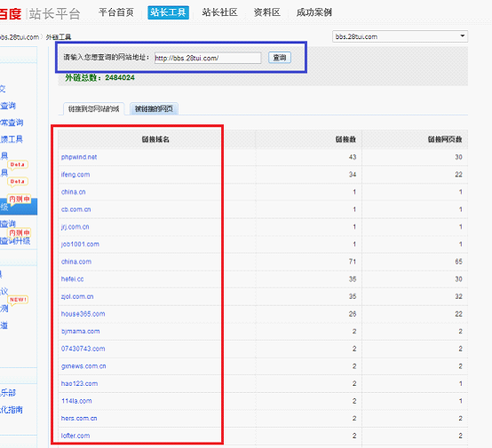The width and height of the screenshot is (492, 448).
Task: Select the 站长工具 nav tab
Action: point(168,12)
